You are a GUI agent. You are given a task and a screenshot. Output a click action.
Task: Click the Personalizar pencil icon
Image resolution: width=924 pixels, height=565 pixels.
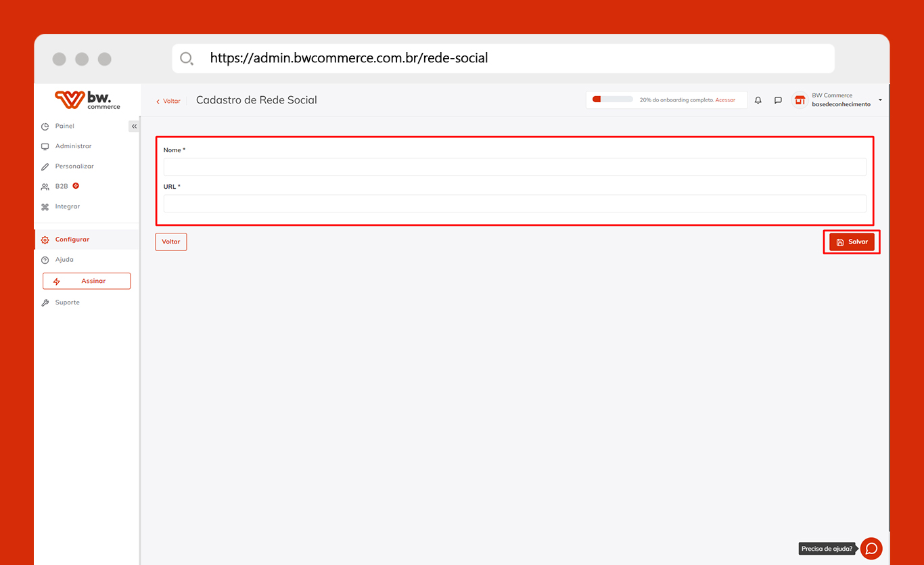pos(45,166)
